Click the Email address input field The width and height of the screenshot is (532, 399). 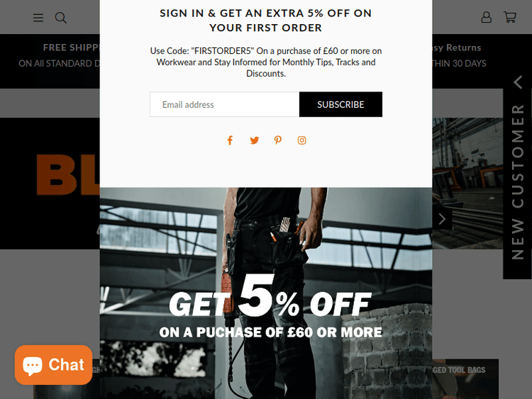[225, 104]
